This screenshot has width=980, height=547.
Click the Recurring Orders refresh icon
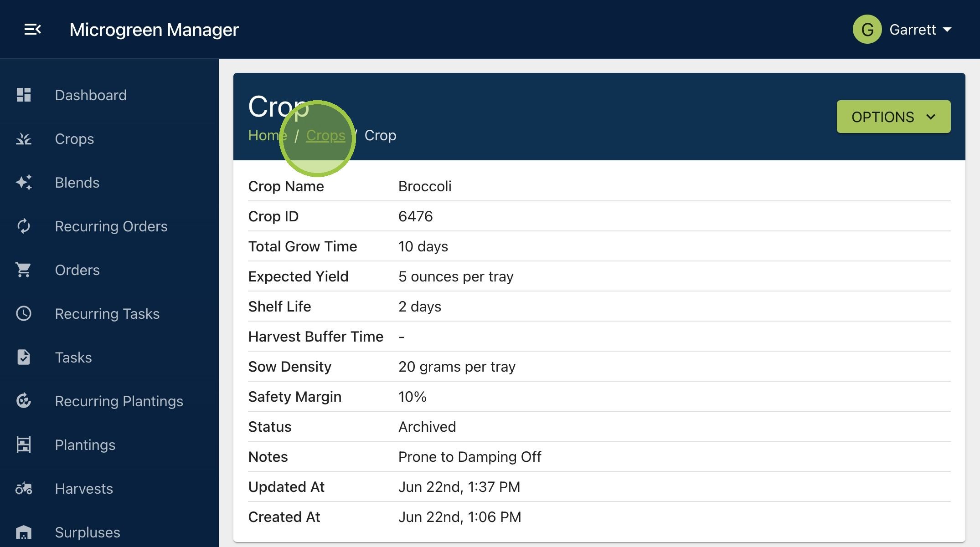(x=24, y=226)
